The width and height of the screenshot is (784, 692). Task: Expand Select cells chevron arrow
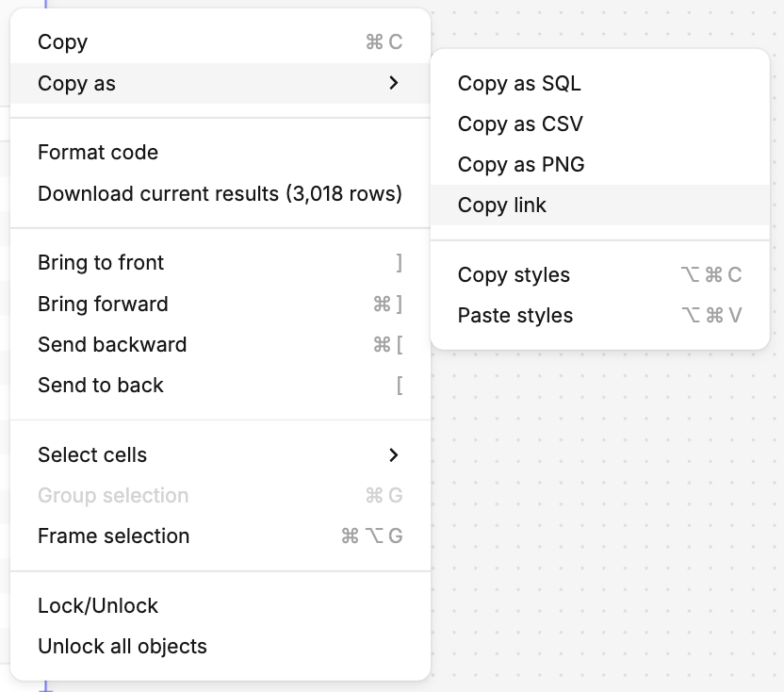click(x=394, y=455)
